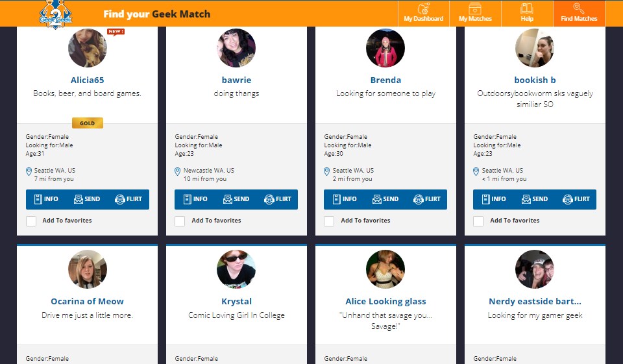The width and height of the screenshot is (623, 364).
Task: Open My Matches heart icon
Action: [x=475, y=9]
